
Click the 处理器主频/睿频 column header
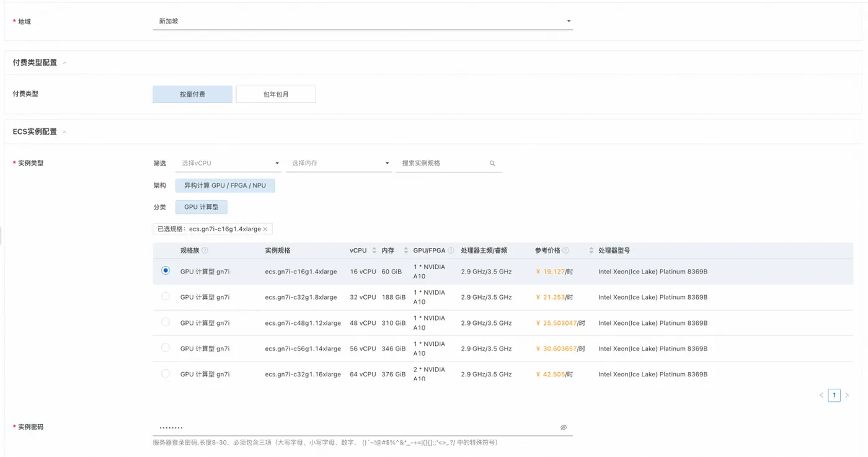(484, 251)
